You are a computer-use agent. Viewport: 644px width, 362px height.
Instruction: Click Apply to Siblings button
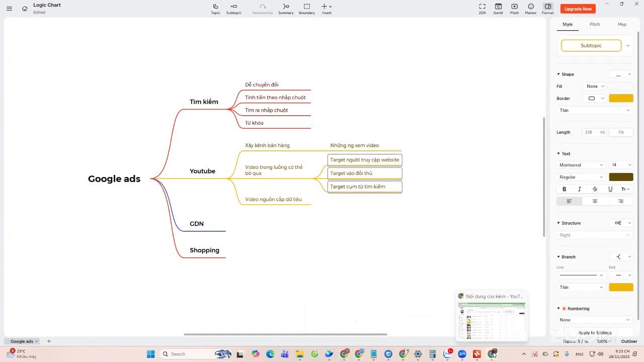pyautogui.click(x=595, y=332)
